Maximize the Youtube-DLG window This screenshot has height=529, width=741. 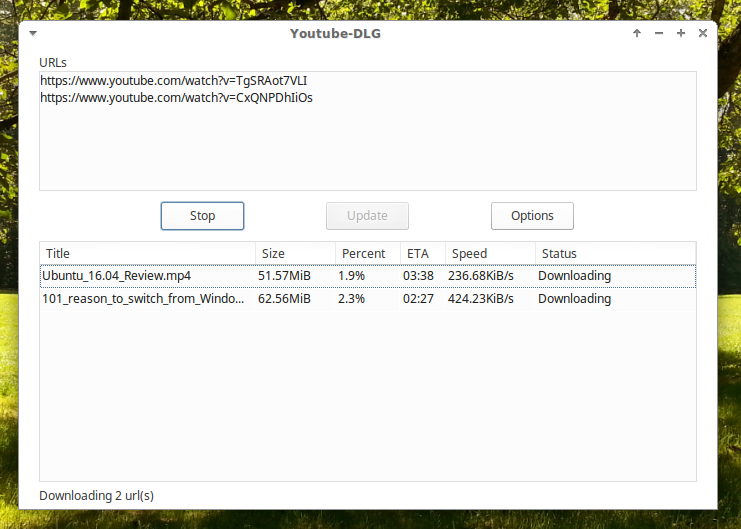click(681, 33)
